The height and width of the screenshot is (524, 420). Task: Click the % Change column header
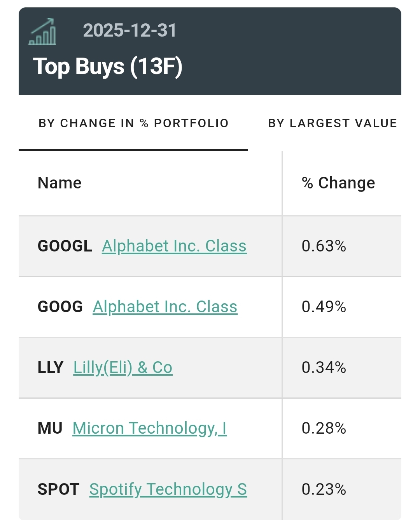338,183
